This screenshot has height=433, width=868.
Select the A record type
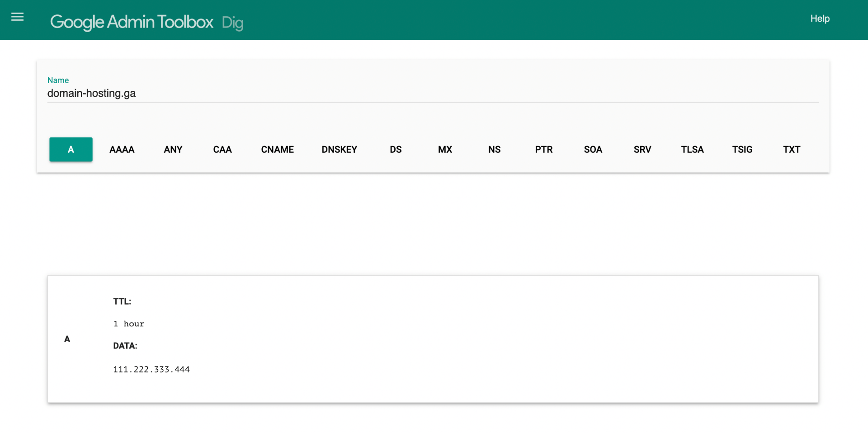pyautogui.click(x=71, y=150)
